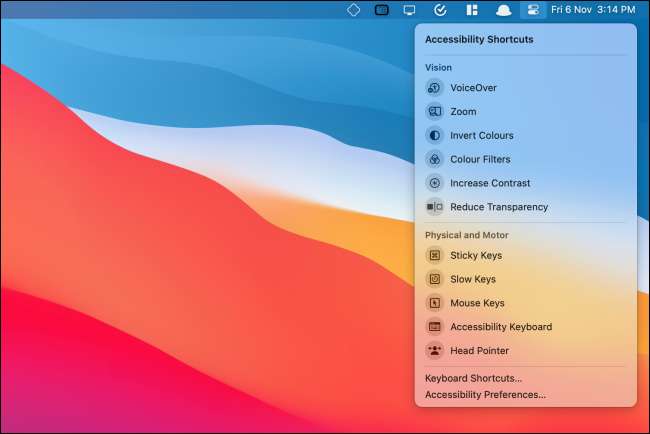Click the date and time in menu bar
Image resolution: width=650 pixels, height=434 pixels.
(x=593, y=10)
